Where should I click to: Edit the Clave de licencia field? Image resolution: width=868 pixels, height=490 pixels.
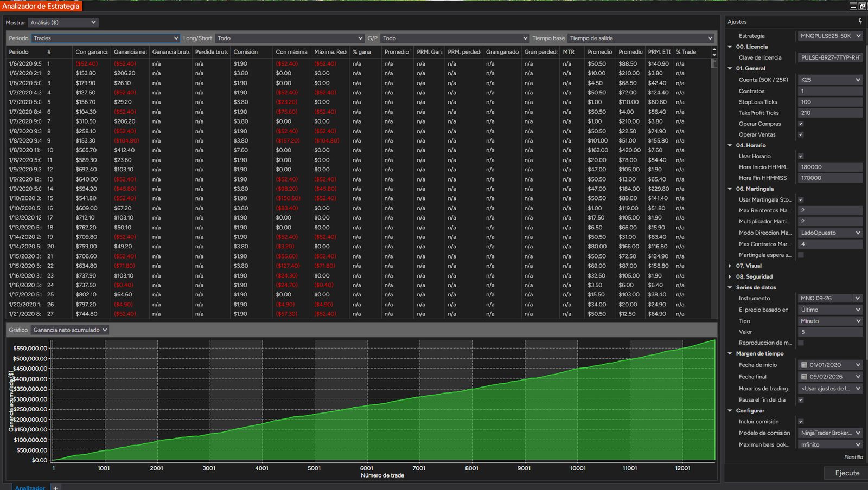tap(830, 57)
